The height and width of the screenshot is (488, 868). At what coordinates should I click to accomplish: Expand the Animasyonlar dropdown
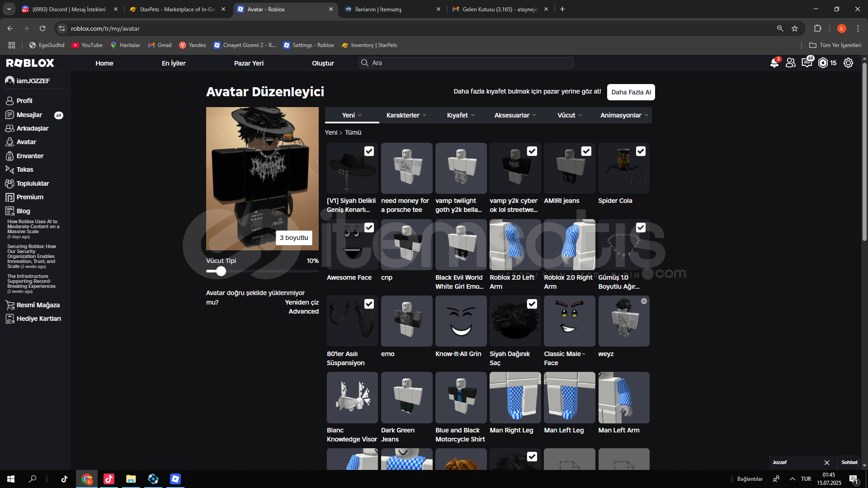(x=624, y=115)
